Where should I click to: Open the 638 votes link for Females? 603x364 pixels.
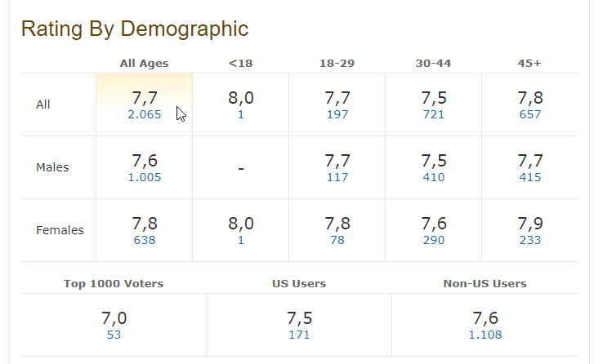click(x=145, y=241)
